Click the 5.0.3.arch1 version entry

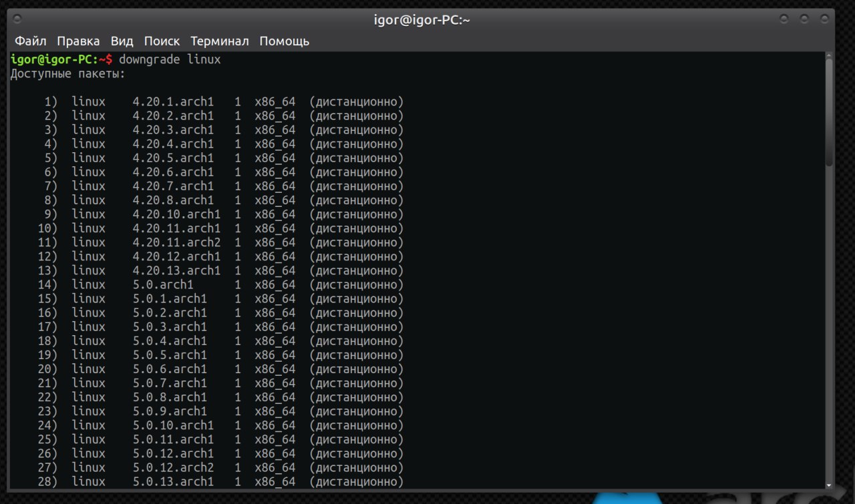coord(170,326)
